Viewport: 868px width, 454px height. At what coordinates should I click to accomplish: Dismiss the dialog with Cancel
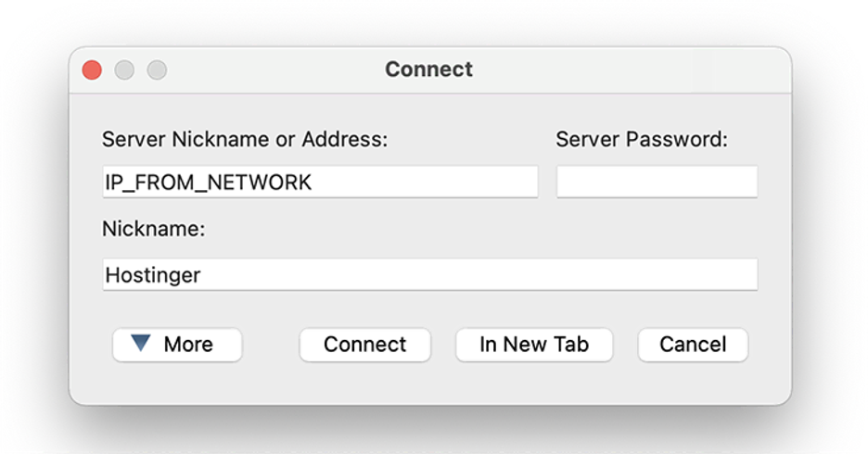pyautogui.click(x=693, y=345)
